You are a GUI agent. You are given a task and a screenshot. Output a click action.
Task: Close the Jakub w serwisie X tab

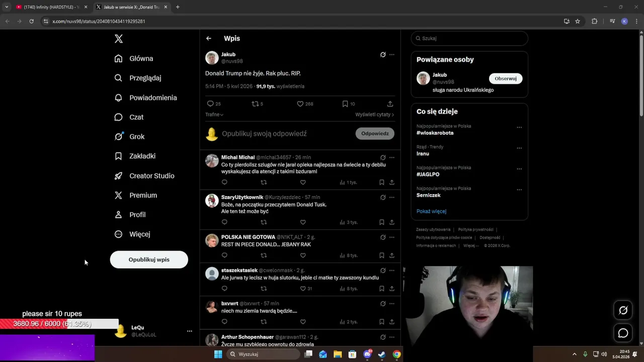pyautogui.click(x=166, y=7)
